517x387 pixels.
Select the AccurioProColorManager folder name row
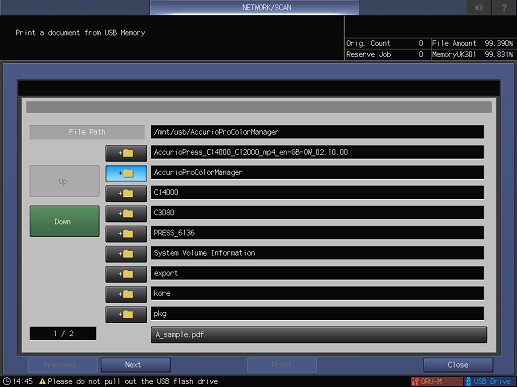317,172
